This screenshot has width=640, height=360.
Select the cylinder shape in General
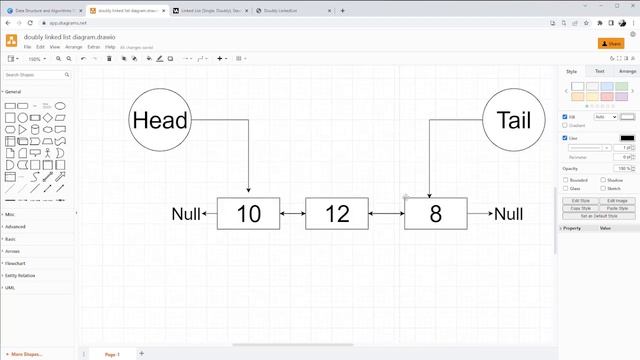click(x=35, y=130)
